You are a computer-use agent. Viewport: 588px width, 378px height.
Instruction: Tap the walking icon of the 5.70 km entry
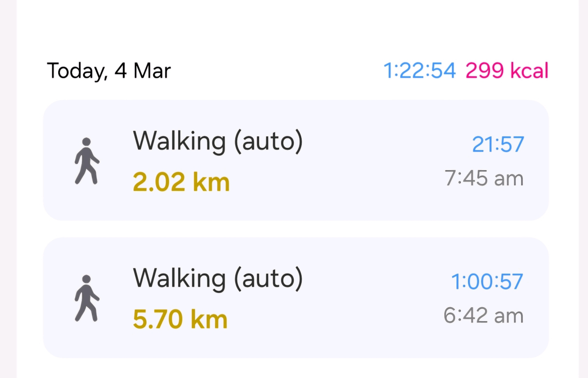click(87, 298)
